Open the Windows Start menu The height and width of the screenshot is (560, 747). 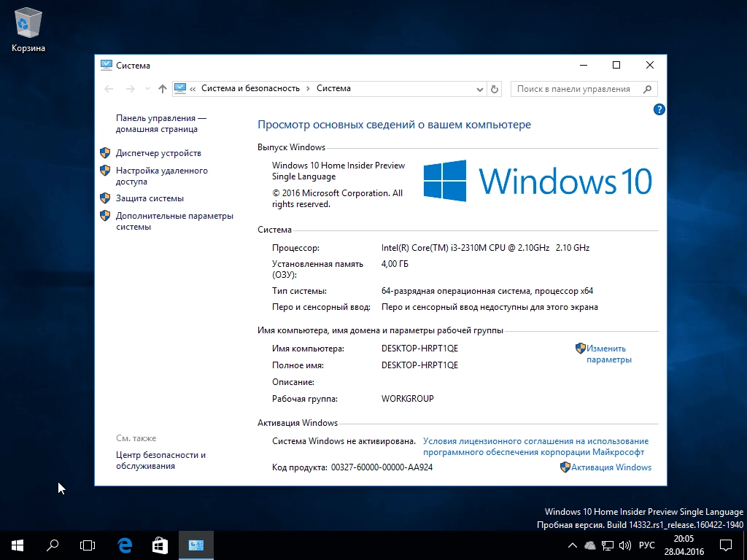18,545
